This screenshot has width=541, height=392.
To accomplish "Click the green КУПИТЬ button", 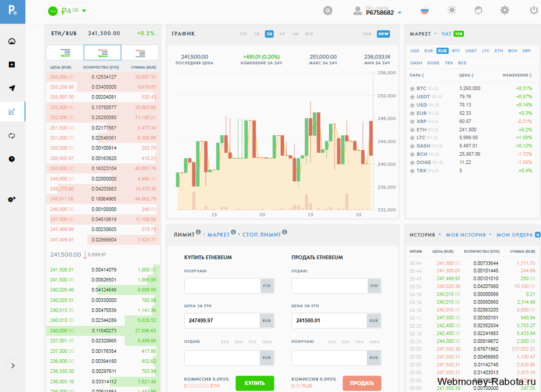I will [x=254, y=383].
